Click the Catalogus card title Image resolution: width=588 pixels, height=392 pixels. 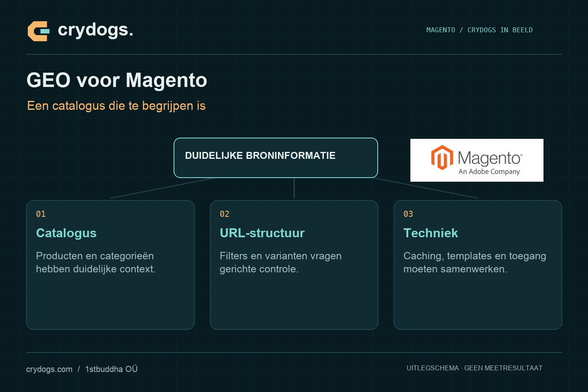tap(66, 233)
